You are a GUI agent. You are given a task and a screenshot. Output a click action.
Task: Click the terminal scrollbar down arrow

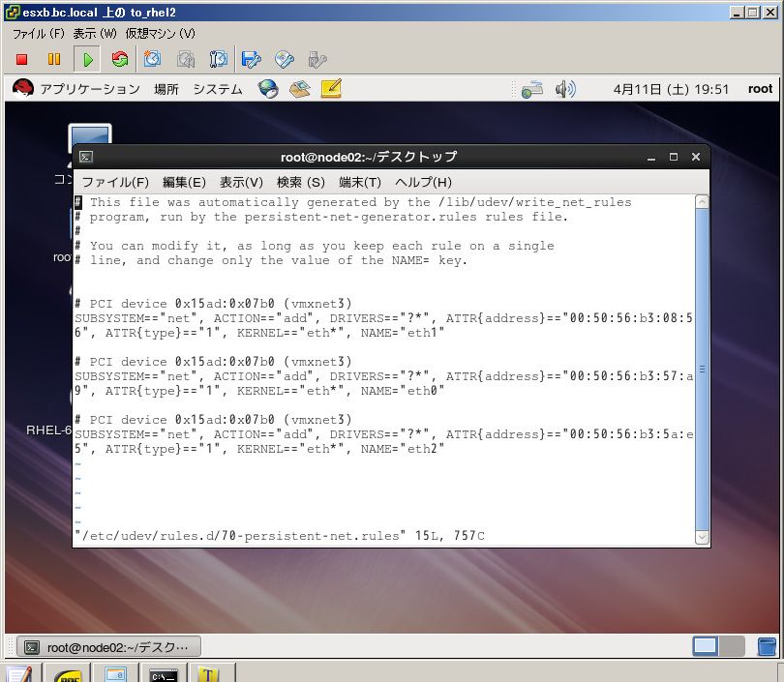click(x=702, y=537)
